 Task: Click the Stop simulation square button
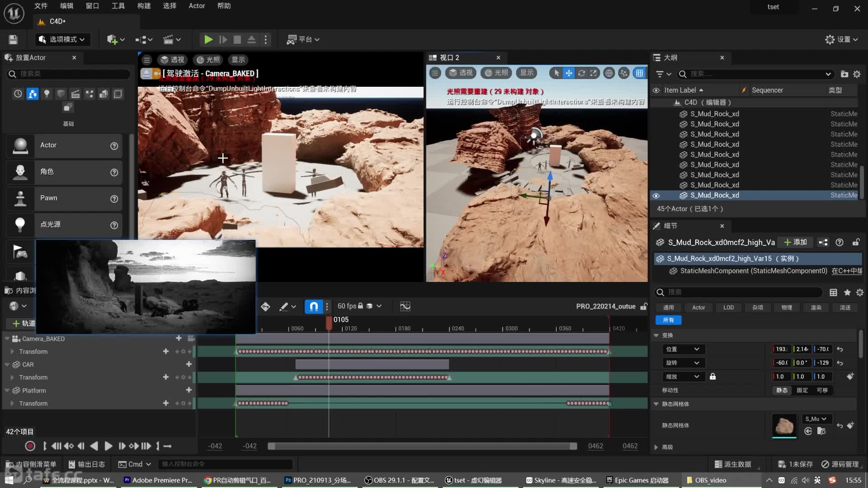[237, 40]
